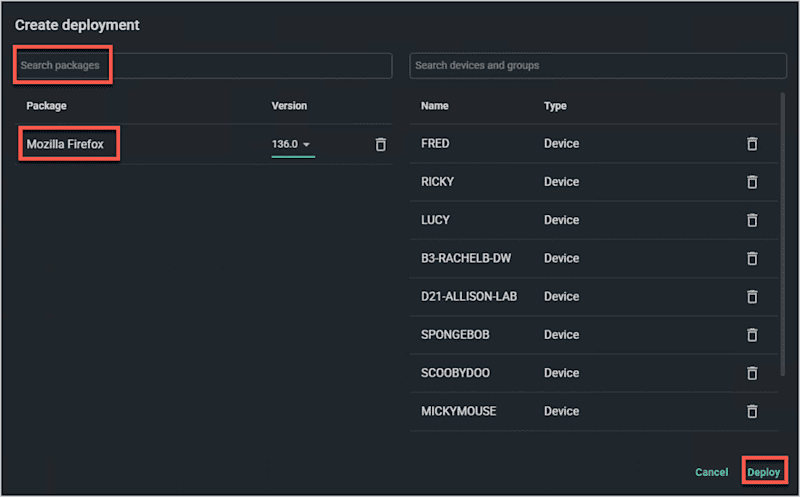The image size is (800, 497).
Task: Delete FRED from the device list
Action: 752,144
